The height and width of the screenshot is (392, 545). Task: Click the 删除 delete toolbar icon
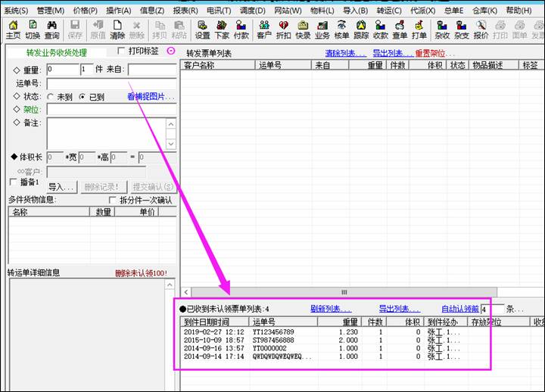[x=136, y=30]
